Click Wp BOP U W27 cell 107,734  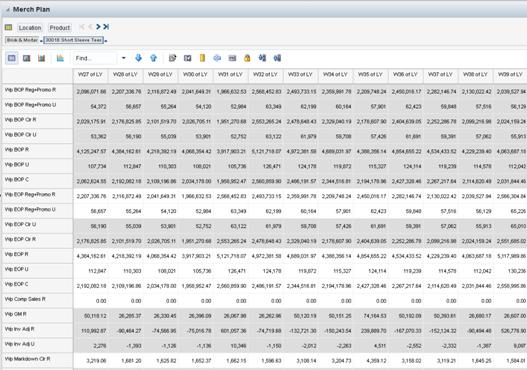click(91, 166)
